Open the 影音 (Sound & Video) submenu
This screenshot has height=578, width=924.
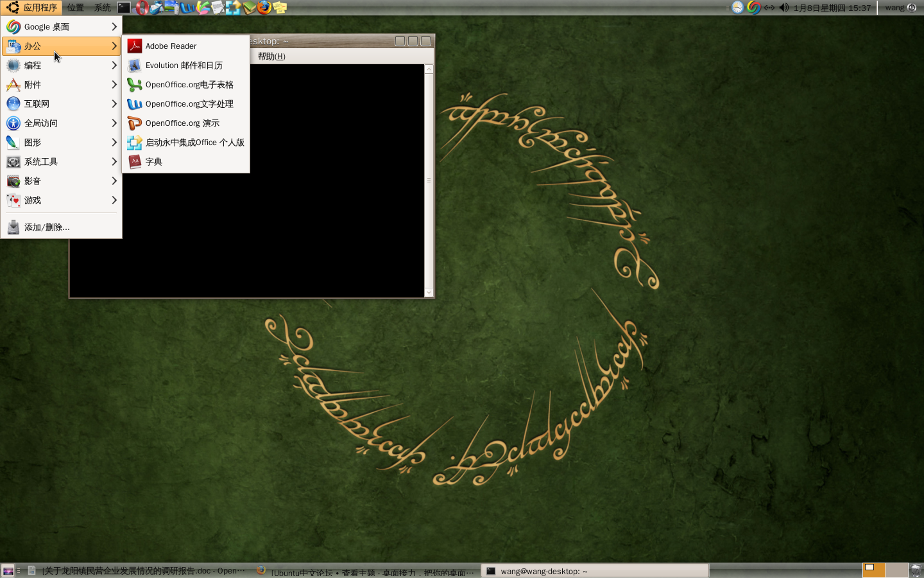(x=62, y=181)
